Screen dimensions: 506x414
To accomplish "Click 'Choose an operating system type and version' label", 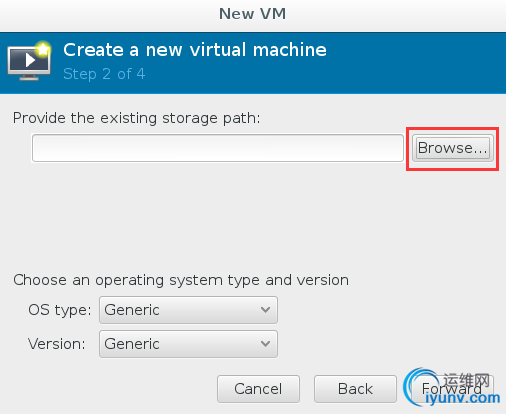I will (181, 280).
